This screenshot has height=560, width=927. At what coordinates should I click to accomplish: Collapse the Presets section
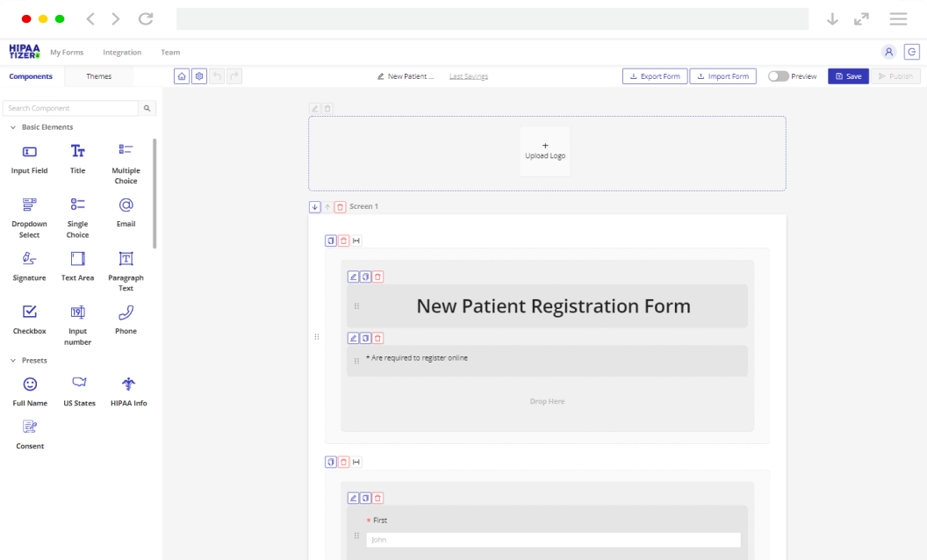point(13,361)
